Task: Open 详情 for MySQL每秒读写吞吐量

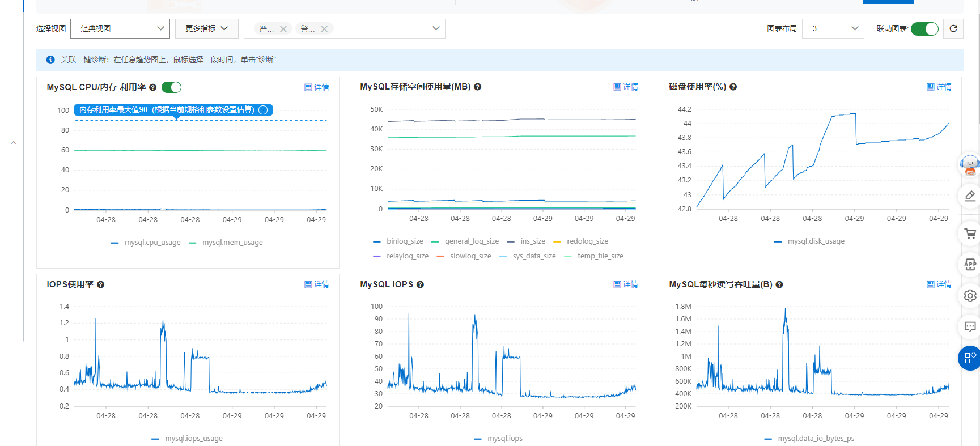Action: point(939,284)
